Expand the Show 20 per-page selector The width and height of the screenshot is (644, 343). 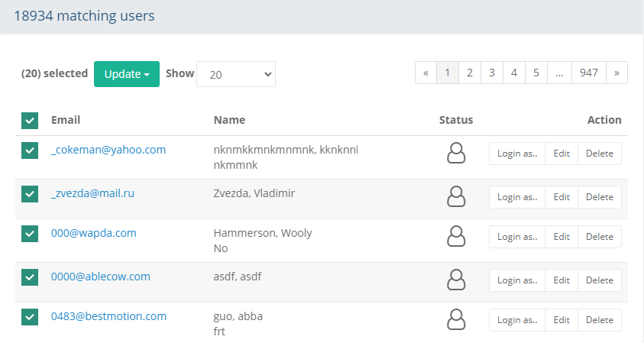pyautogui.click(x=236, y=74)
